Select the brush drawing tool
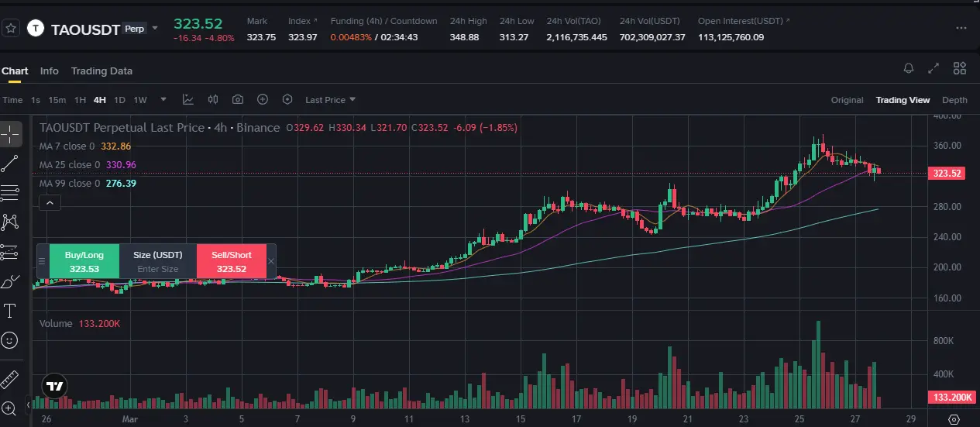980x427 pixels. tap(10, 281)
